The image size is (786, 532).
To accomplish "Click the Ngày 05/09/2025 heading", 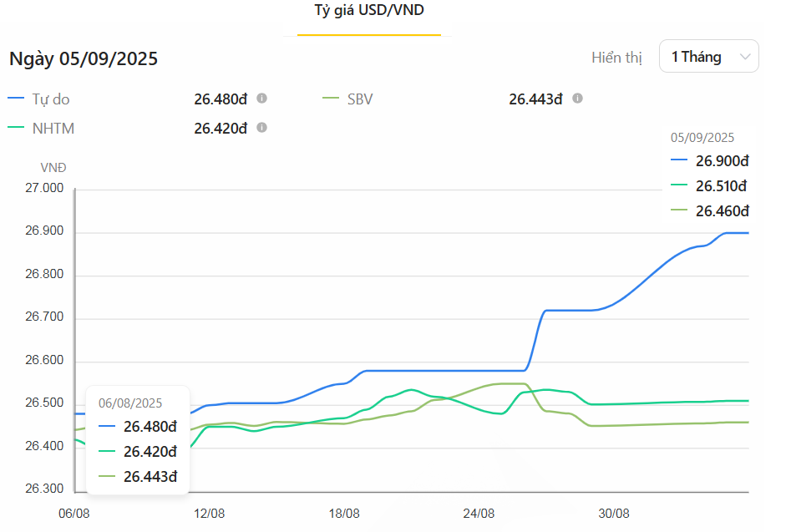I will click(x=84, y=58).
